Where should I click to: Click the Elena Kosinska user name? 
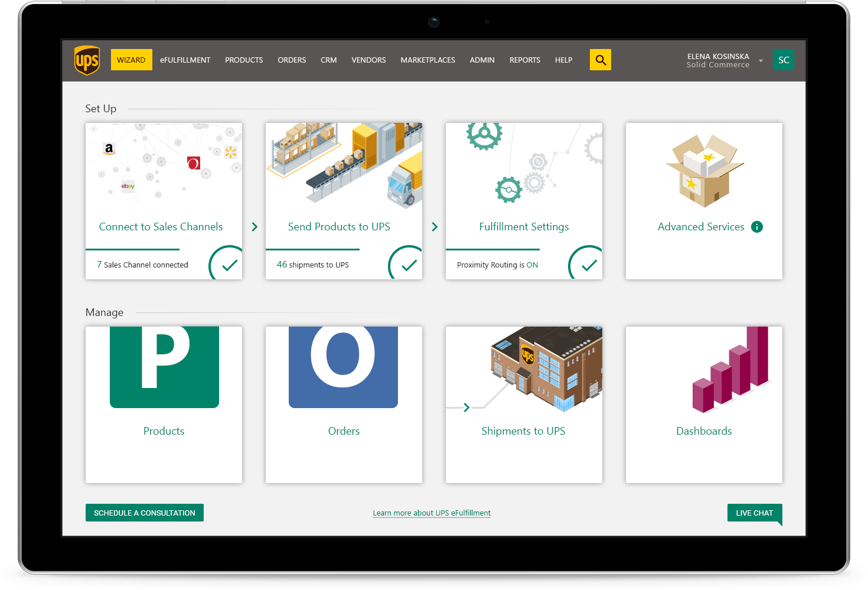point(718,57)
